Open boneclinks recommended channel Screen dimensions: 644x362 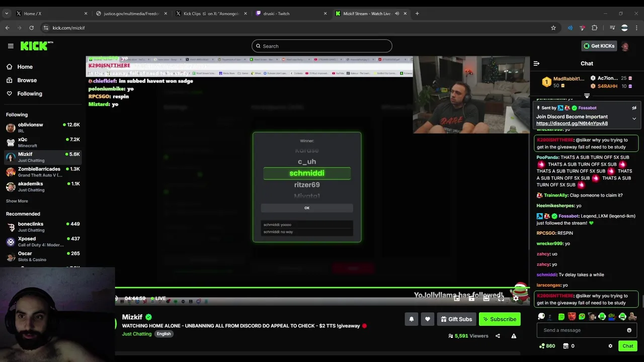(x=43, y=227)
